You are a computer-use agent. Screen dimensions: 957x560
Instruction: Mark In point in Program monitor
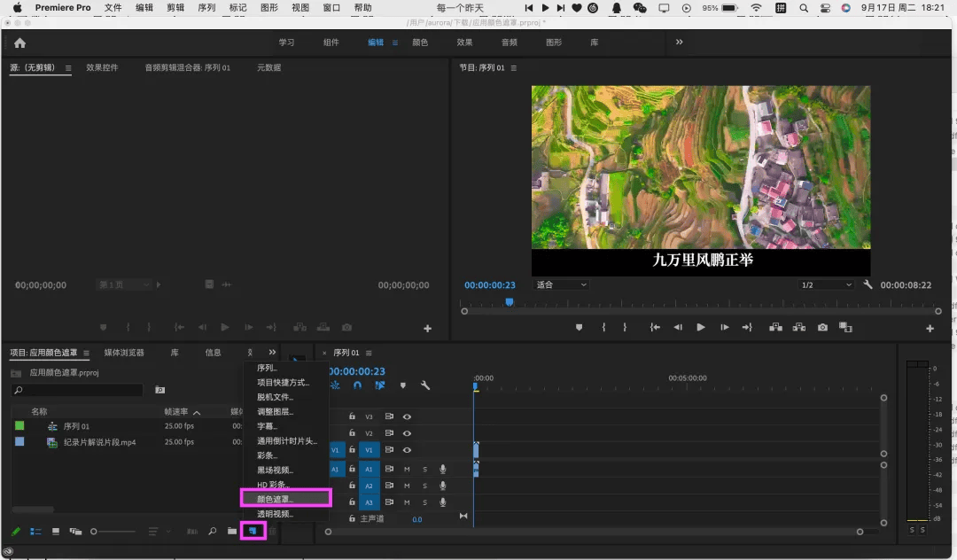point(603,328)
